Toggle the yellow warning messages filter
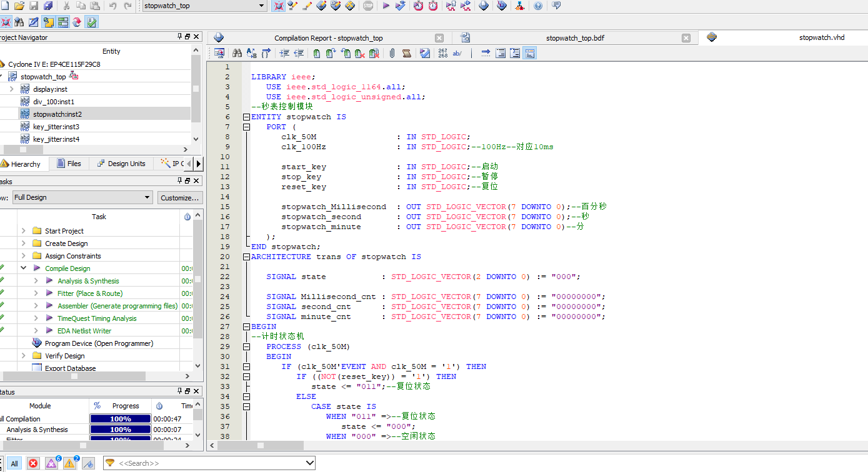 point(69,463)
